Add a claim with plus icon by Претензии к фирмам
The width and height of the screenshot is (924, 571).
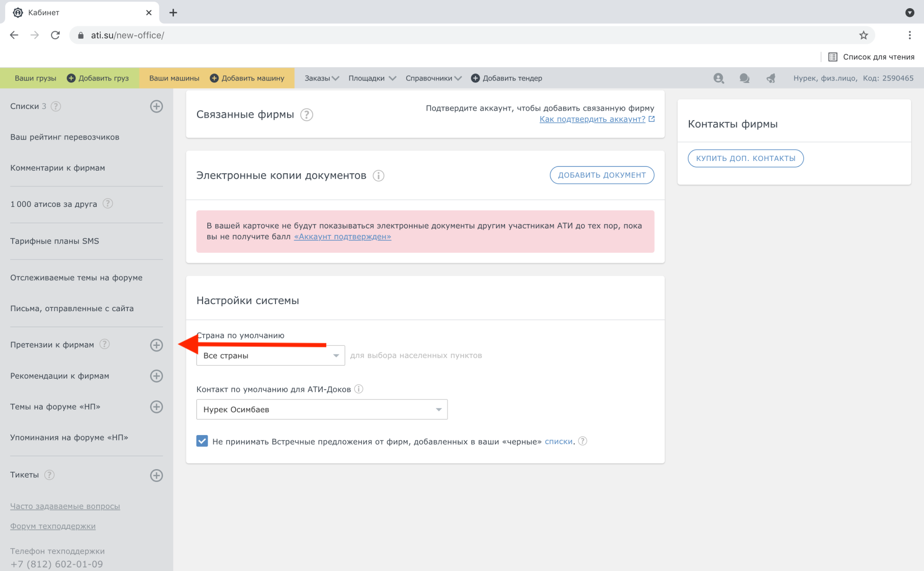click(156, 345)
